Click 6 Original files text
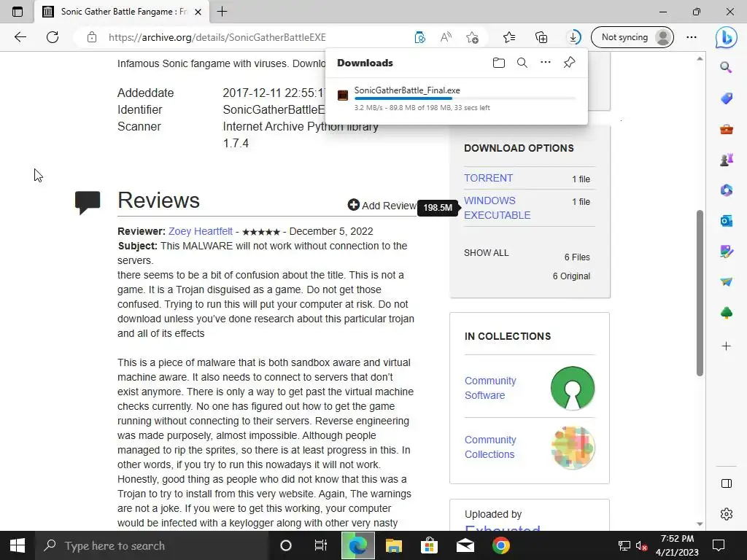 [571, 276]
